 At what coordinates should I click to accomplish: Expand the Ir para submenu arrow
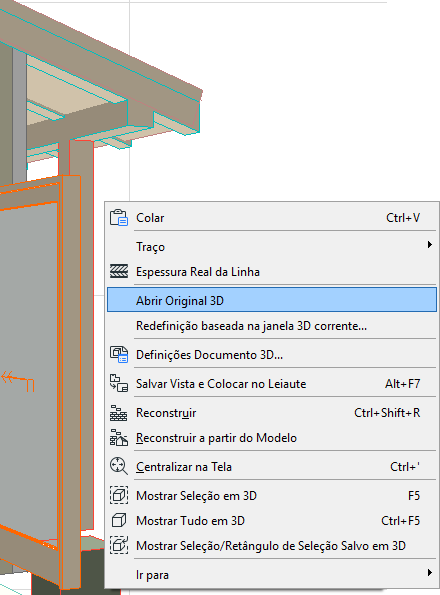tap(429, 572)
